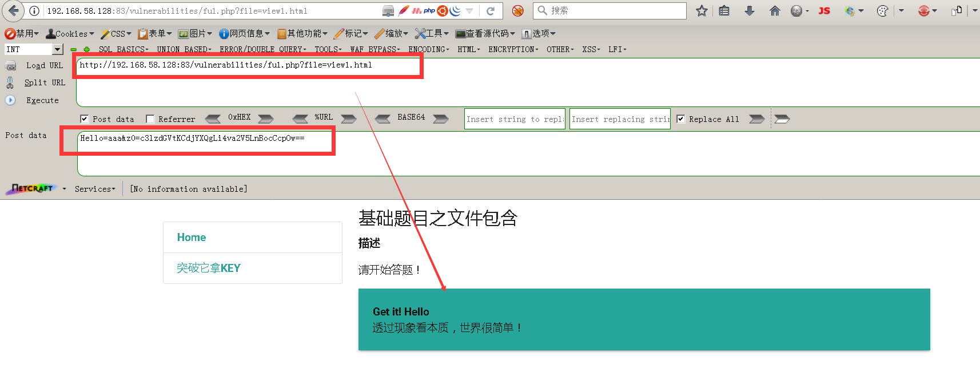Click the Post data text field

[x=528, y=153]
